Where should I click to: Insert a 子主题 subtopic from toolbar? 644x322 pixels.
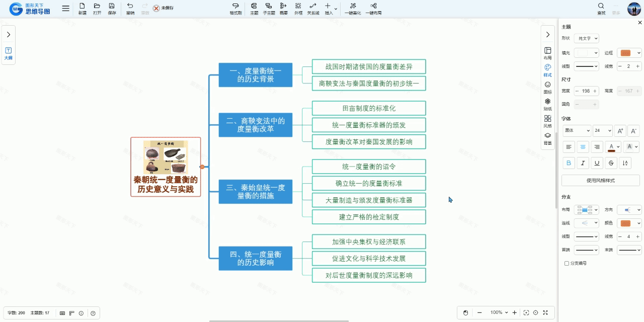(269, 9)
